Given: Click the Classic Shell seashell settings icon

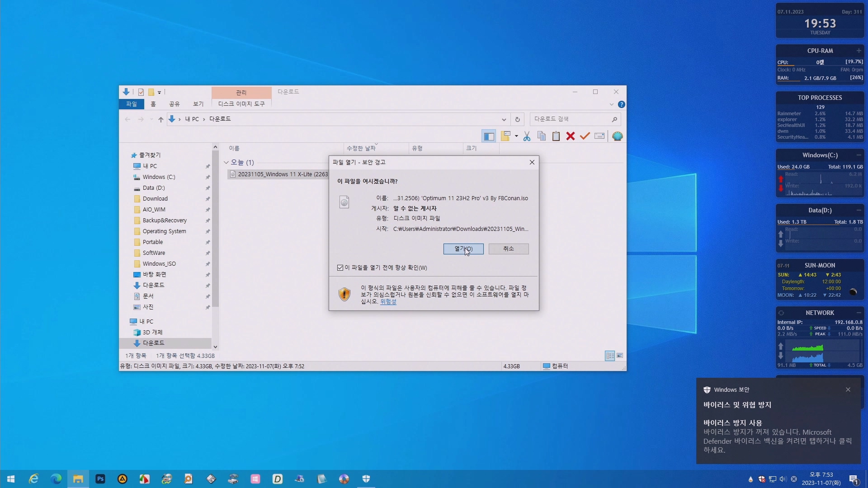Looking at the screenshot, I should [618, 136].
